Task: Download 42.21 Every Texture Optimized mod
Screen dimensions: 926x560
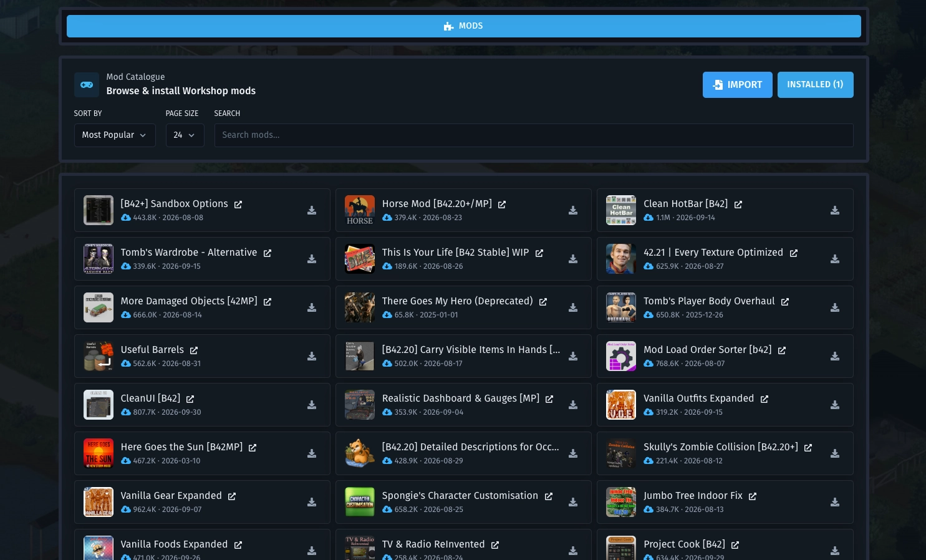Action: pos(835,259)
